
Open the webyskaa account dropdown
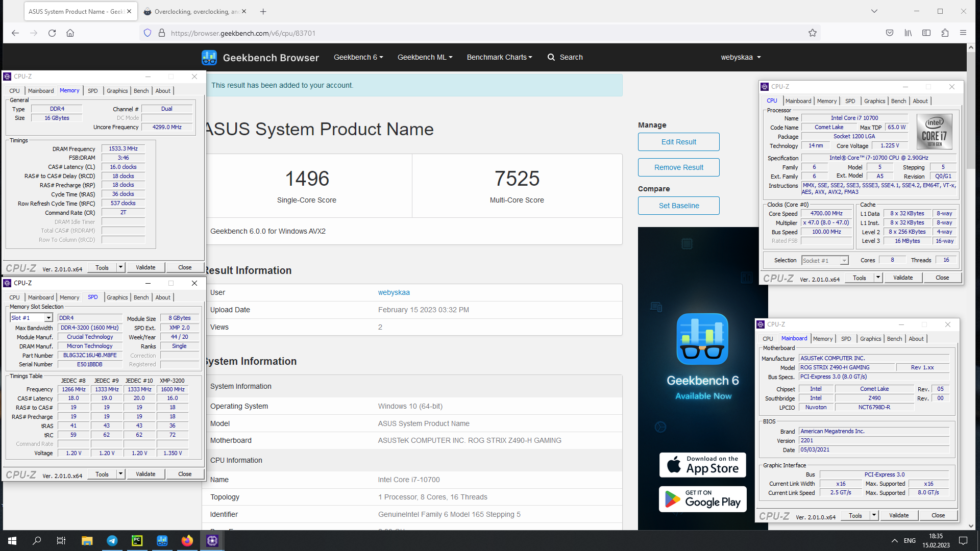click(x=741, y=57)
